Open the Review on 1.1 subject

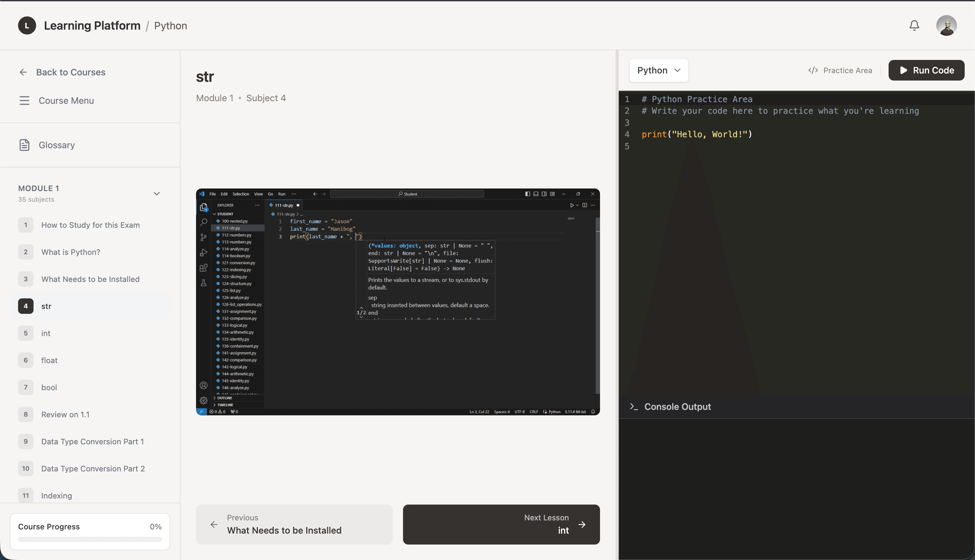(65, 414)
